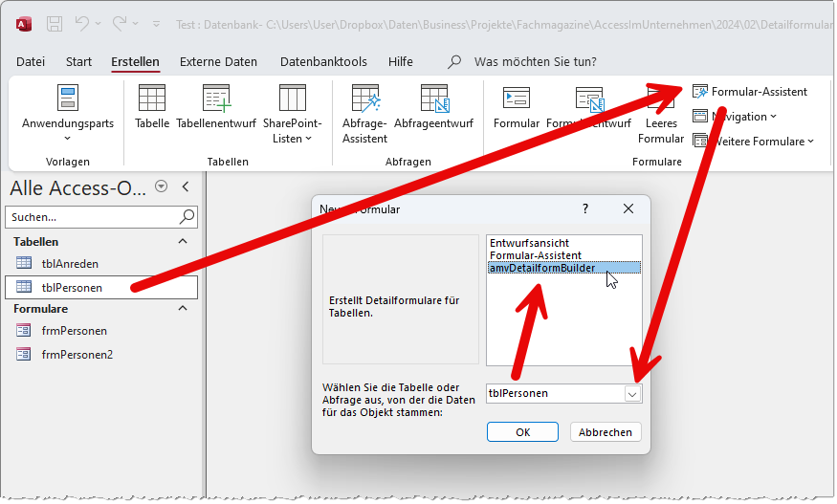Open the Externe Daten tab
Viewport: 837px width, 504px height.
point(218,62)
